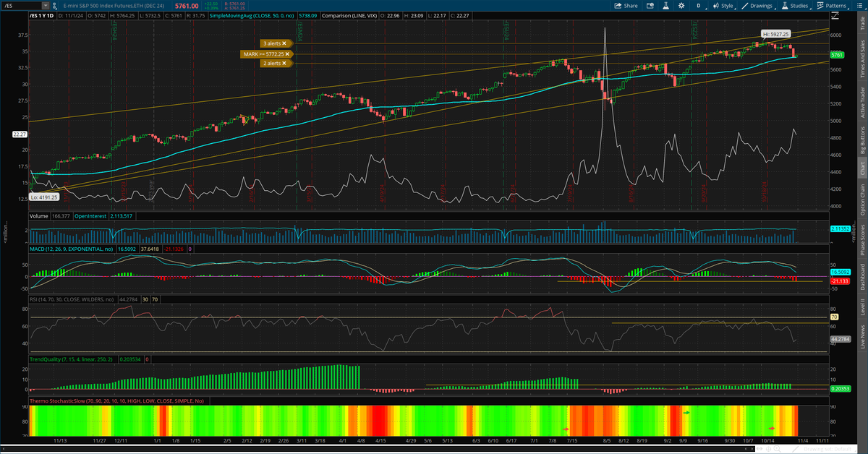Click the 0.20353 TrendQuality axis value

click(x=839, y=388)
